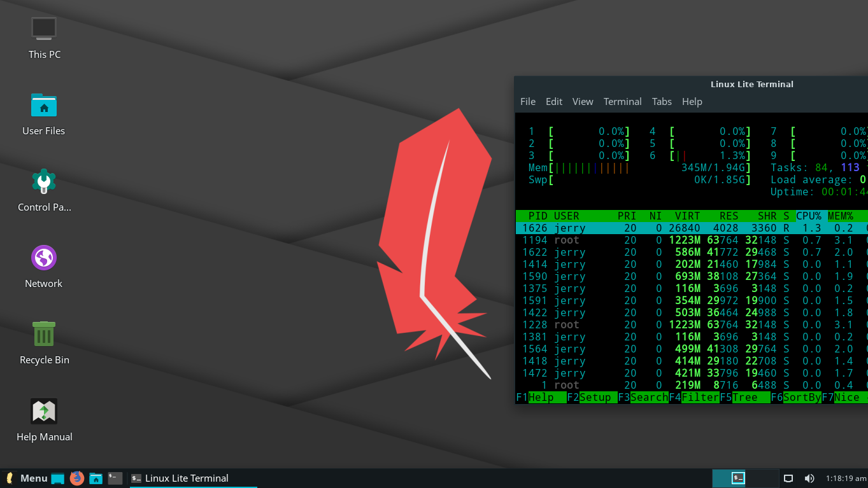This screenshot has width=868, height=488.
Task: Open the Tabs menu in terminal
Action: [662, 102]
